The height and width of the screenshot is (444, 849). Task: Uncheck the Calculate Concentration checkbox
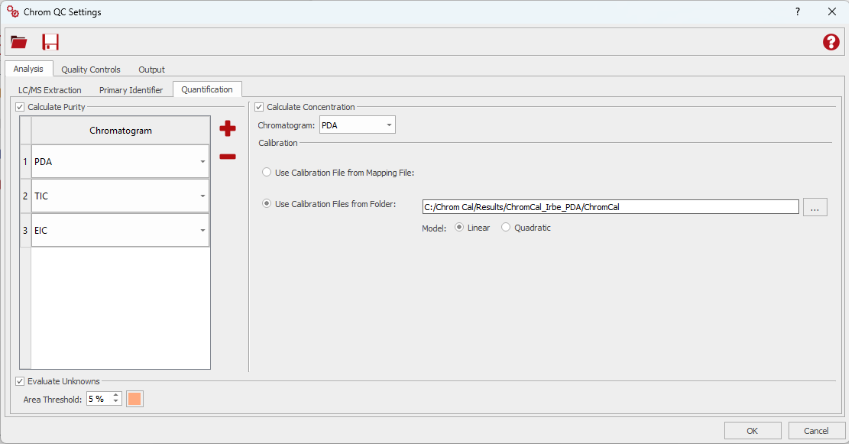[x=259, y=106]
